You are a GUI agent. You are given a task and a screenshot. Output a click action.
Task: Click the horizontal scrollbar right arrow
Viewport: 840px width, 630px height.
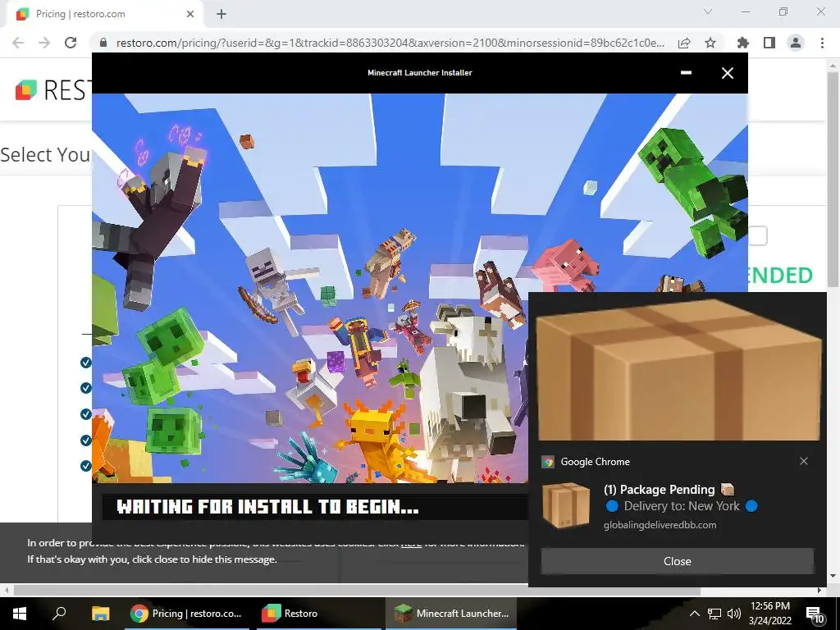coord(819,591)
